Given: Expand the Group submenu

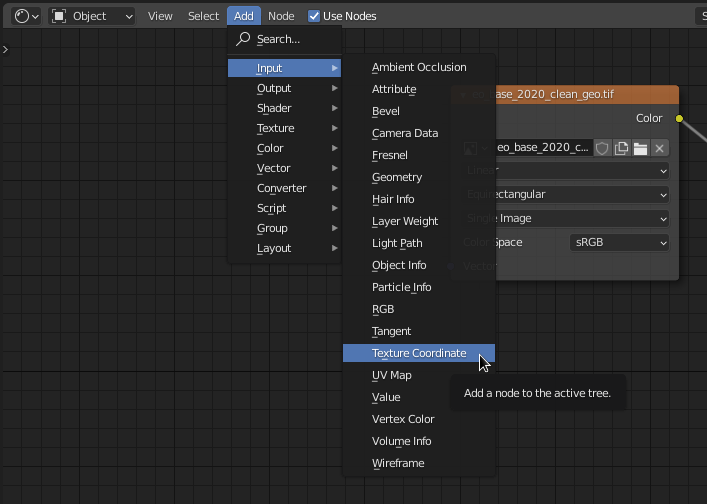Looking at the screenshot, I should pyautogui.click(x=285, y=228).
